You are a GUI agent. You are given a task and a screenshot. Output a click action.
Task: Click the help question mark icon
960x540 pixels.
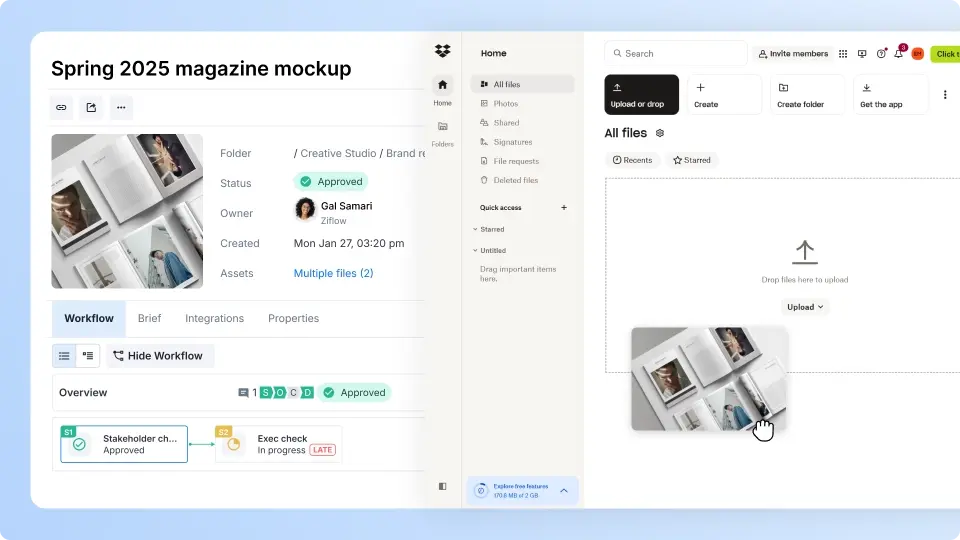(x=881, y=54)
